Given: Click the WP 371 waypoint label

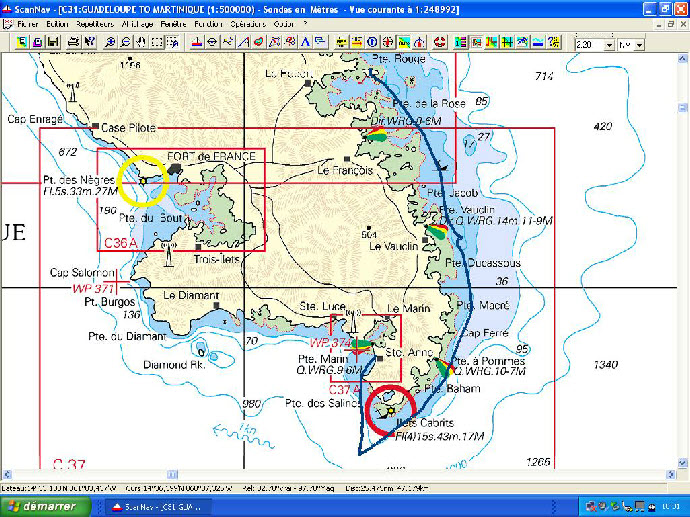Looking at the screenshot, I should (x=92, y=287).
